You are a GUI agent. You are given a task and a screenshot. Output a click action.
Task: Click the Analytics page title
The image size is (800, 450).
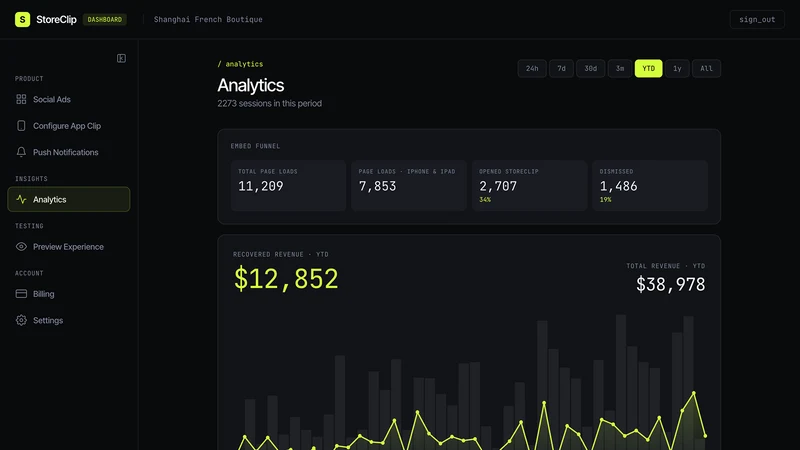coord(251,85)
